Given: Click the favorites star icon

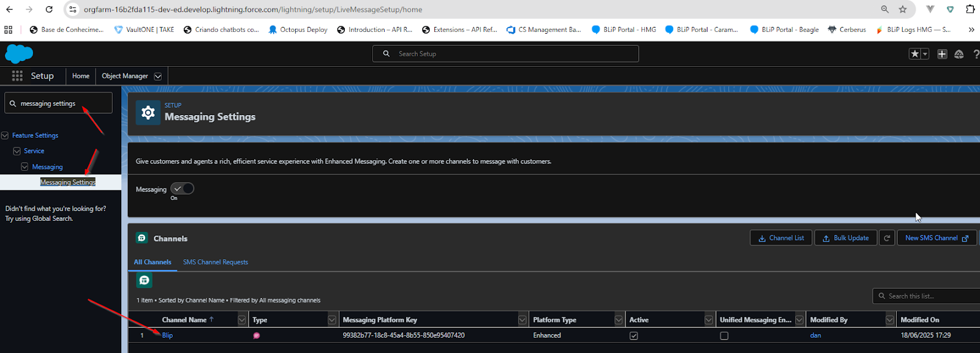Looking at the screenshot, I should [914, 54].
